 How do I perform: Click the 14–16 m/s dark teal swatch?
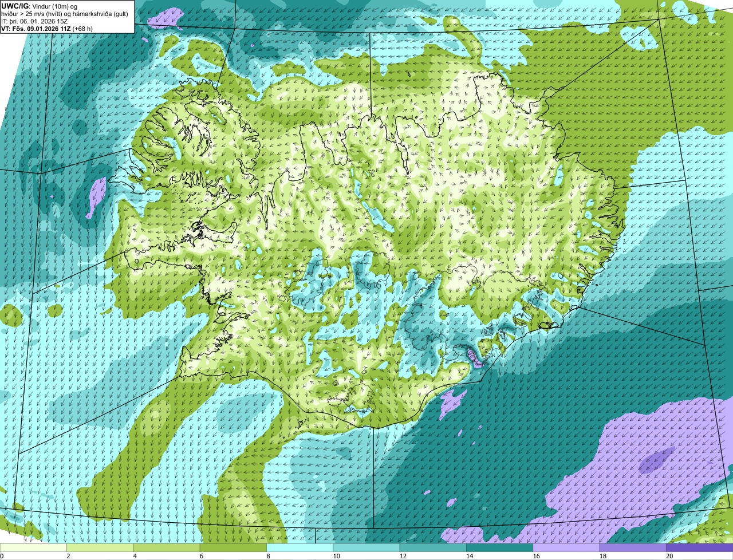499,547
